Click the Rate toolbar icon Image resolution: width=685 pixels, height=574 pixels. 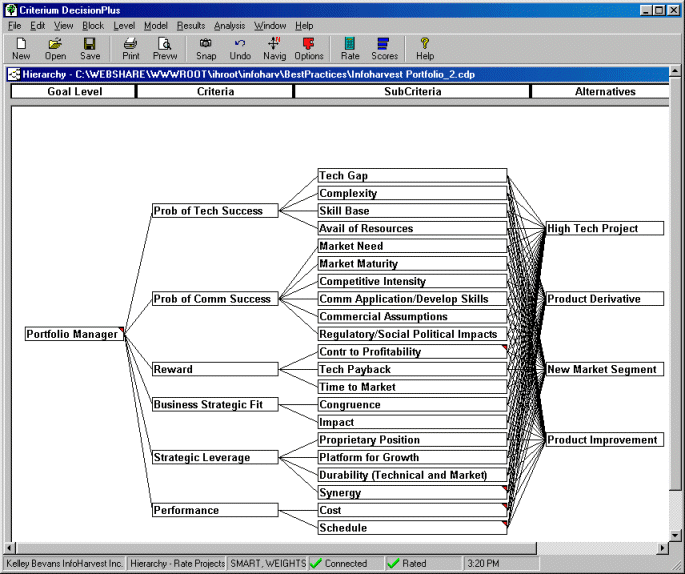[x=350, y=48]
